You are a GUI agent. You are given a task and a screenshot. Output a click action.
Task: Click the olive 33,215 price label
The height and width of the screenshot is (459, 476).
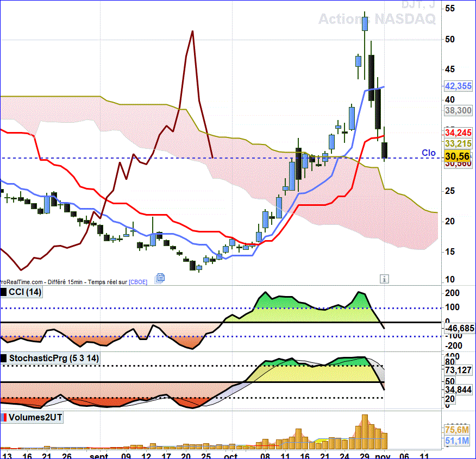pos(458,143)
